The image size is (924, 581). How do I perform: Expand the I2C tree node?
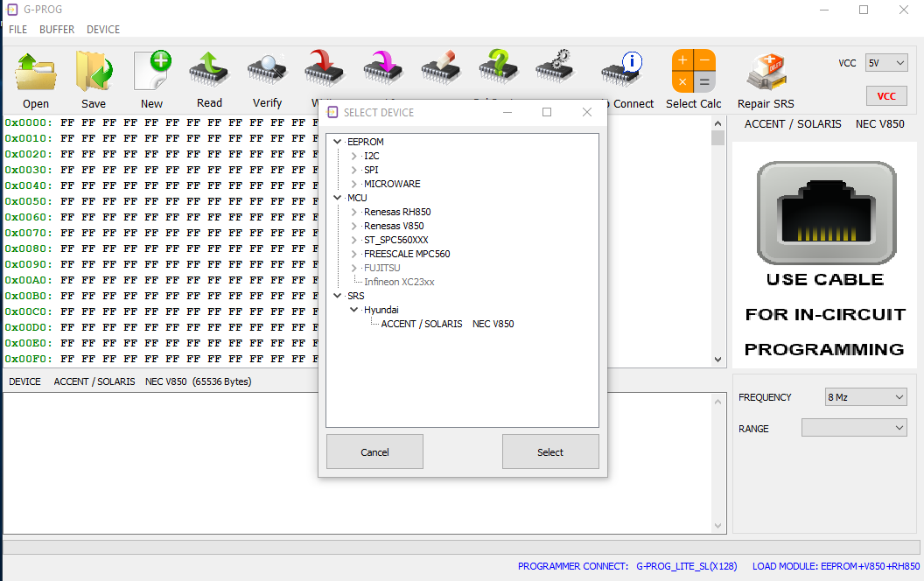tap(353, 156)
